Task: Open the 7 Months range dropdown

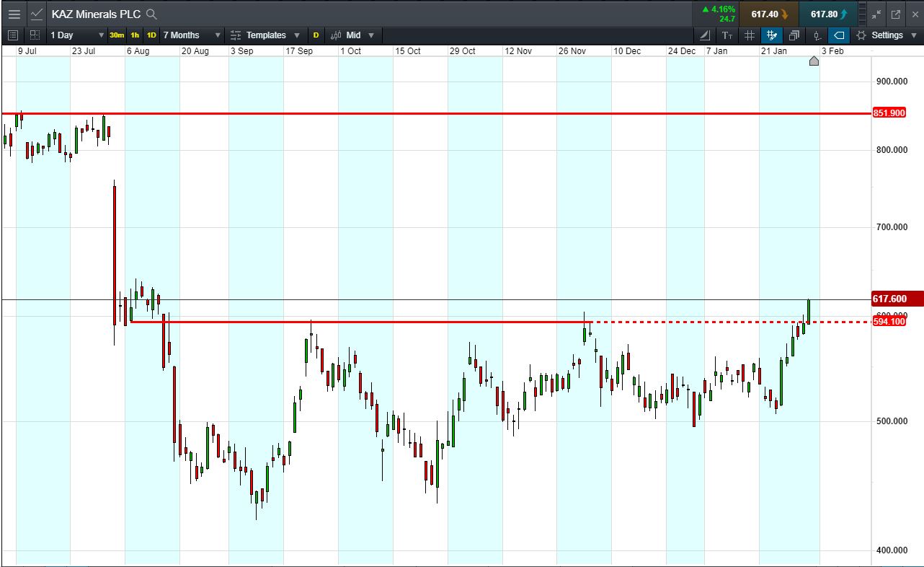Action: [x=192, y=35]
